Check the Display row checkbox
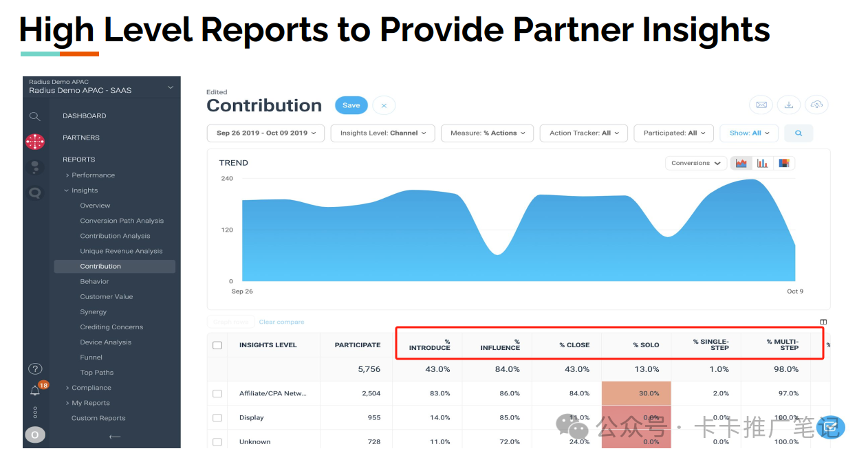This screenshot has width=868, height=462. (217, 418)
